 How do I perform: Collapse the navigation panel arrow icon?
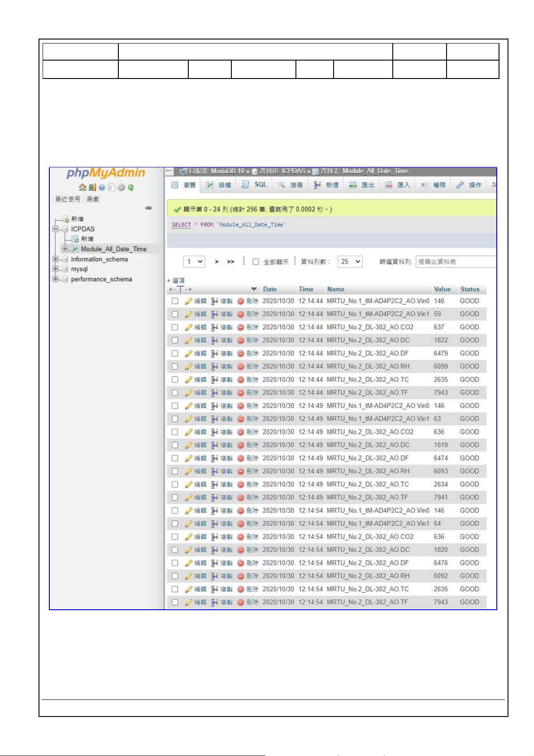[x=169, y=171]
